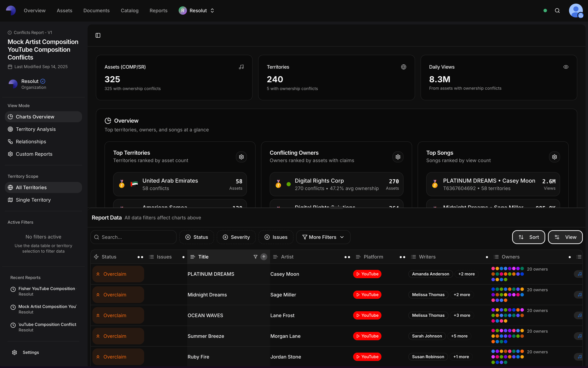Open the More Filters dropdown
Screen dimensions: 588x368
323,237
